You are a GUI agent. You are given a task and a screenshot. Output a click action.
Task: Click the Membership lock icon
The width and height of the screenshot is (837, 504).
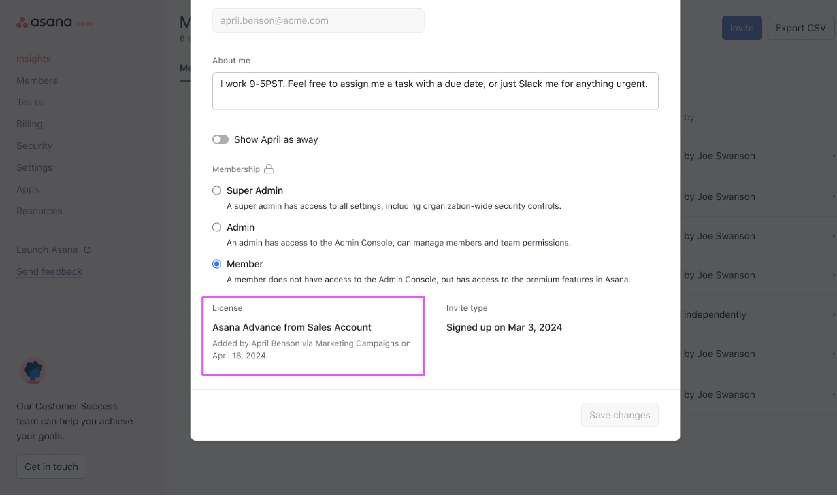coord(269,169)
